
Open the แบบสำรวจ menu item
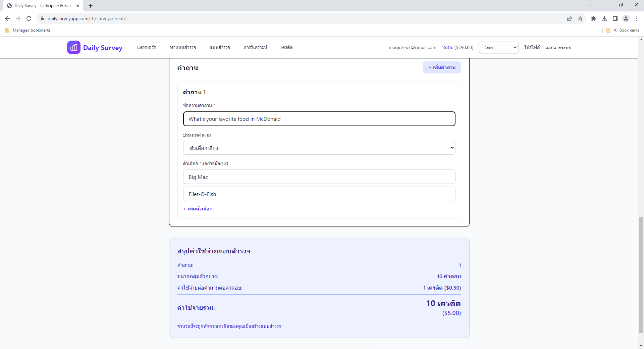(x=220, y=47)
